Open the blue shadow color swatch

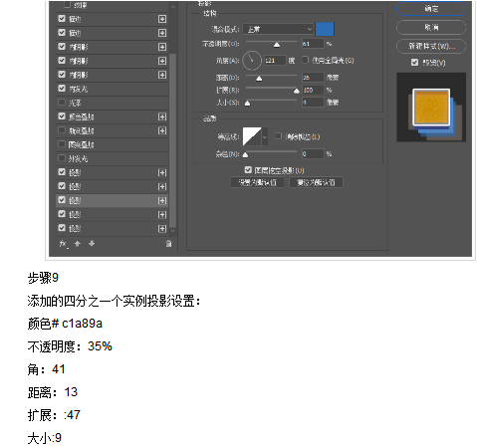pos(325,29)
